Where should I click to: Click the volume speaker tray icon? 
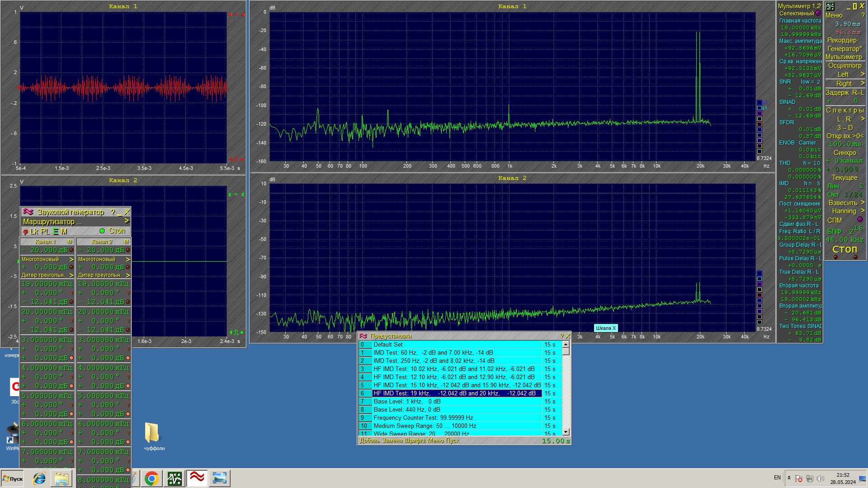[x=821, y=478]
